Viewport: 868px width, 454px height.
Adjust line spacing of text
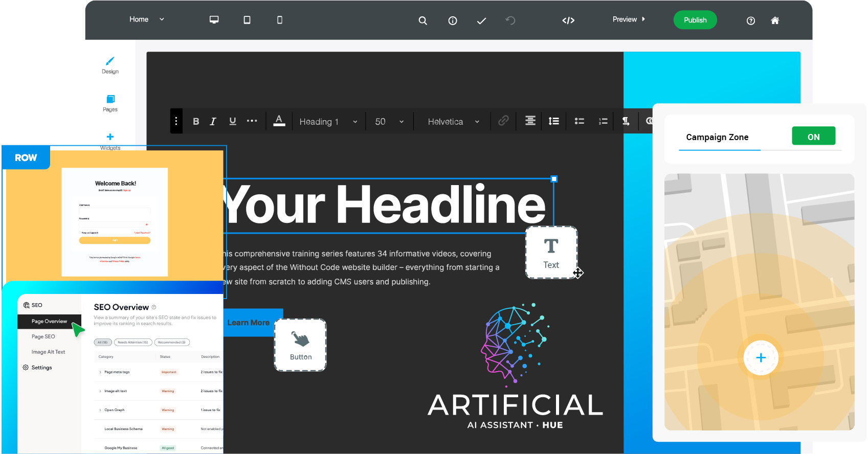coord(553,121)
